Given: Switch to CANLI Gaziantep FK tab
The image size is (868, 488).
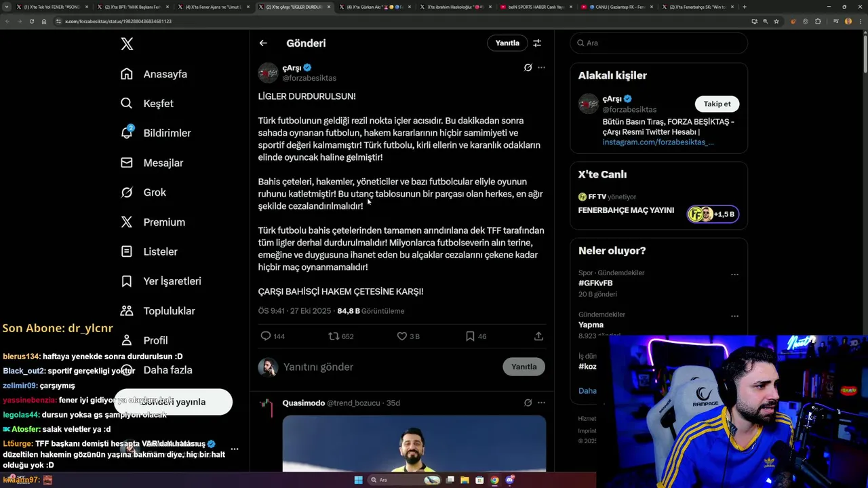Looking at the screenshot, I should coord(617,7).
